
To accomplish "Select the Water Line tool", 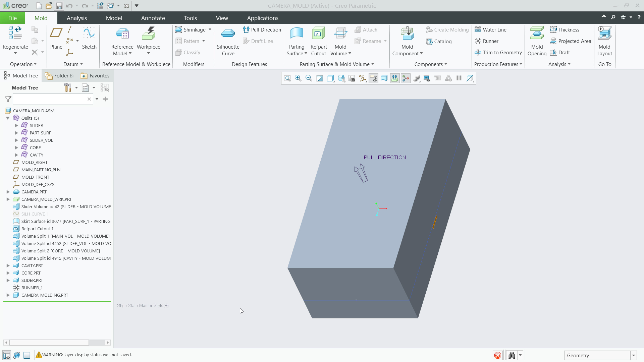I will pos(491,29).
